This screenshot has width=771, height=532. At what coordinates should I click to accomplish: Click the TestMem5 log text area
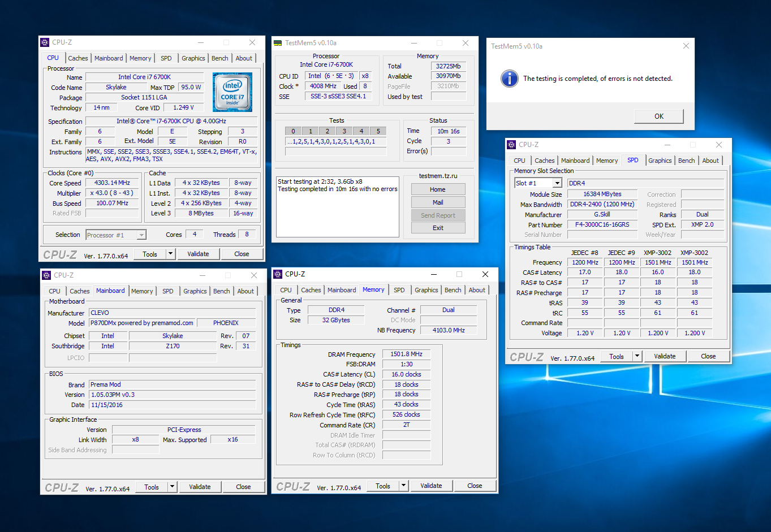pos(338,206)
